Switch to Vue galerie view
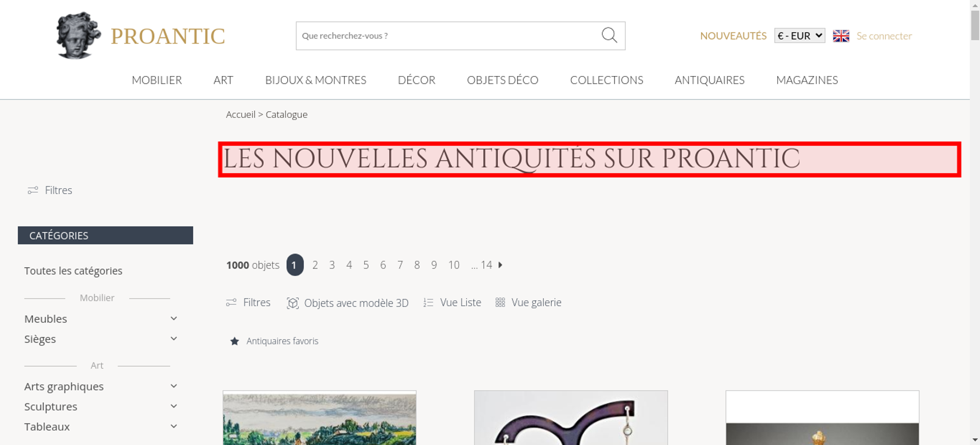The width and height of the screenshot is (980, 445). (x=529, y=302)
